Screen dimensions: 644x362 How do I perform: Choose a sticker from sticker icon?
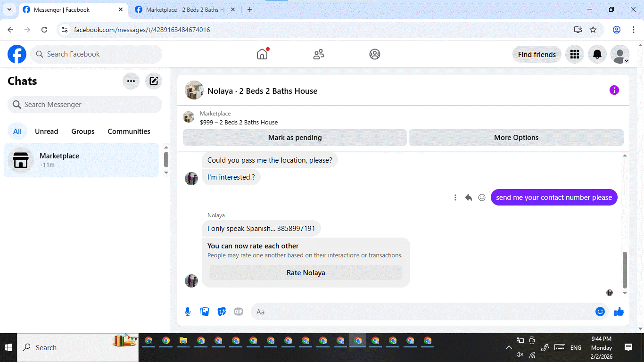click(x=222, y=312)
